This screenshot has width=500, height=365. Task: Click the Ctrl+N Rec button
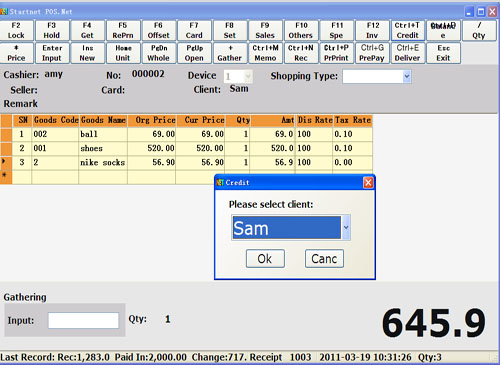pos(301,53)
